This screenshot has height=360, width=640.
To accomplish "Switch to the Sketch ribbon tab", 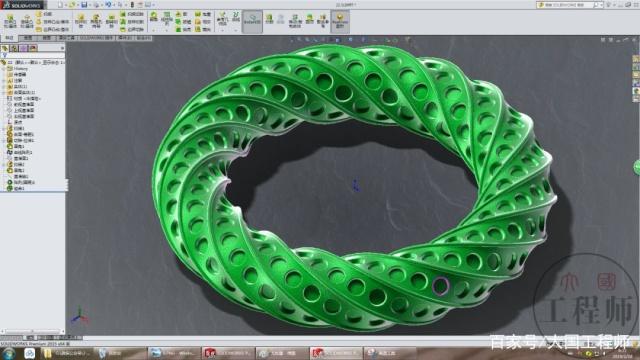I will pos(28,38).
